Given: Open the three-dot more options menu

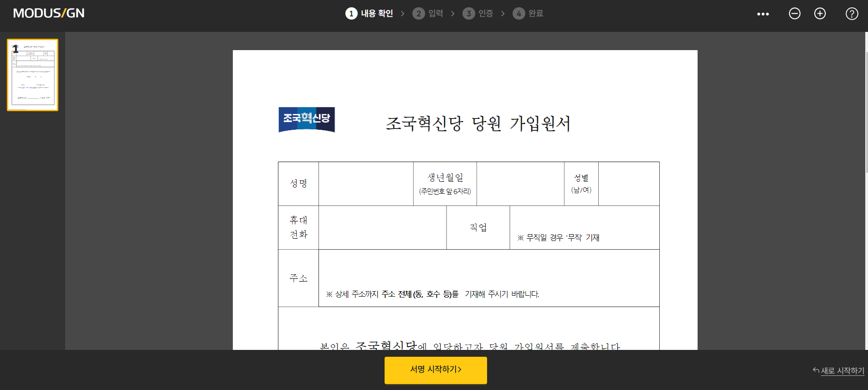Looking at the screenshot, I should [763, 14].
